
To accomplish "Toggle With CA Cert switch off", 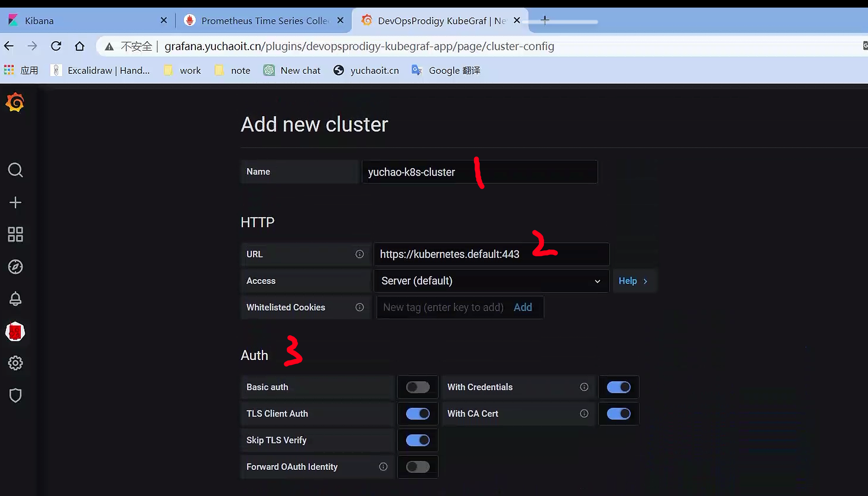I will click(618, 413).
